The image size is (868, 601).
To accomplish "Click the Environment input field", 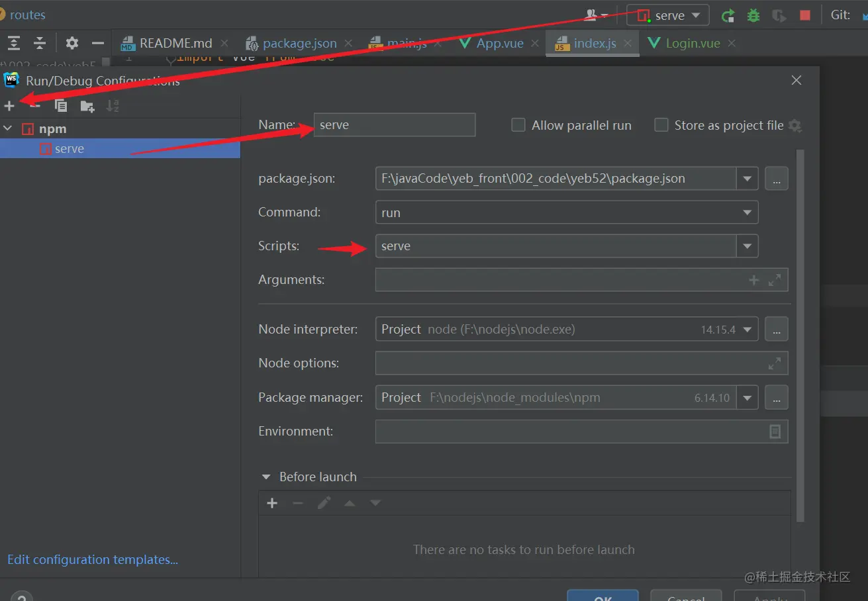I will (581, 432).
